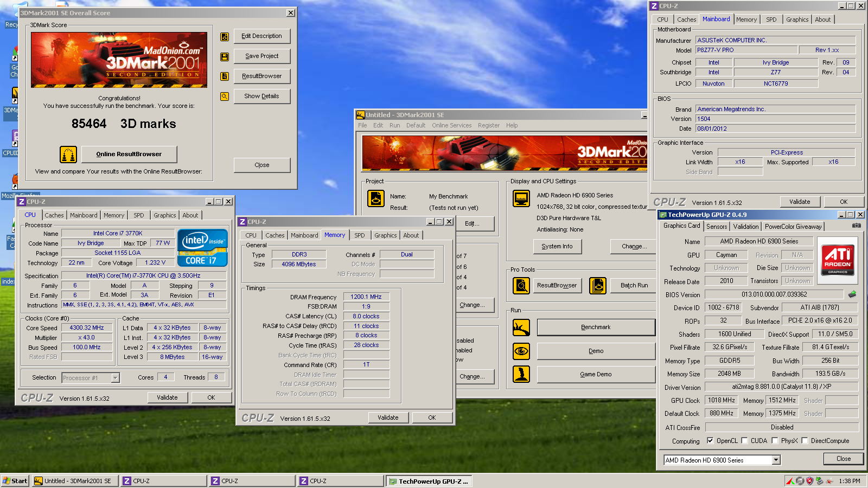Click the TechPowerUp GPU-Z taskbar button
The height and width of the screenshot is (488, 868).
click(429, 481)
